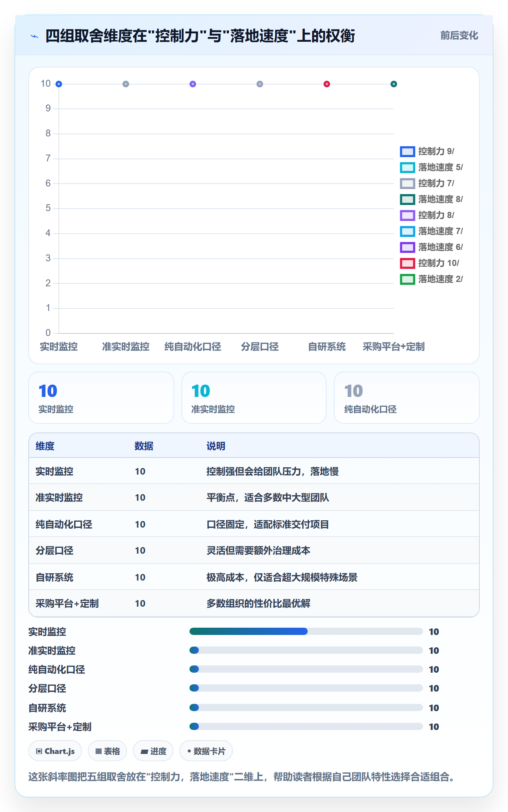This screenshot has height=812, width=508.
Task: Toggle the 落地速度 7/ legend entry
Action: coord(431,231)
